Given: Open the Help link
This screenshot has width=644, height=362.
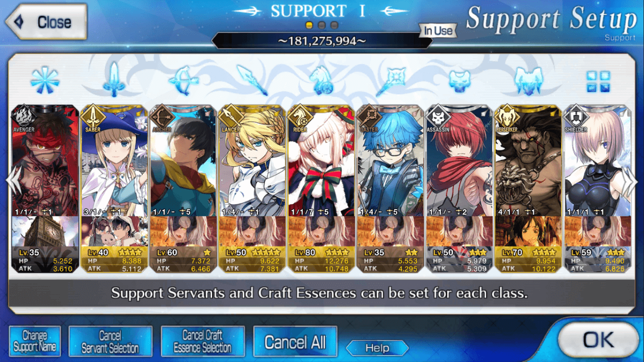Looking at the screenshot, I should [377, 348].
